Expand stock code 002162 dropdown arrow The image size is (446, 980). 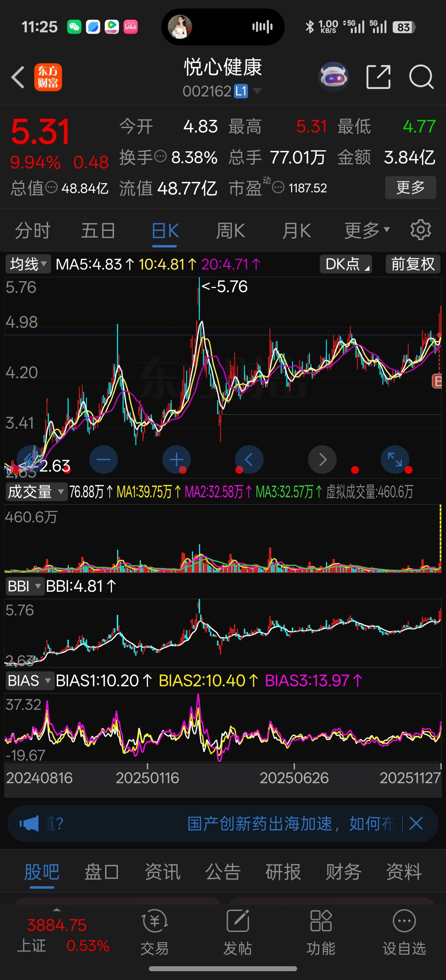257,91
